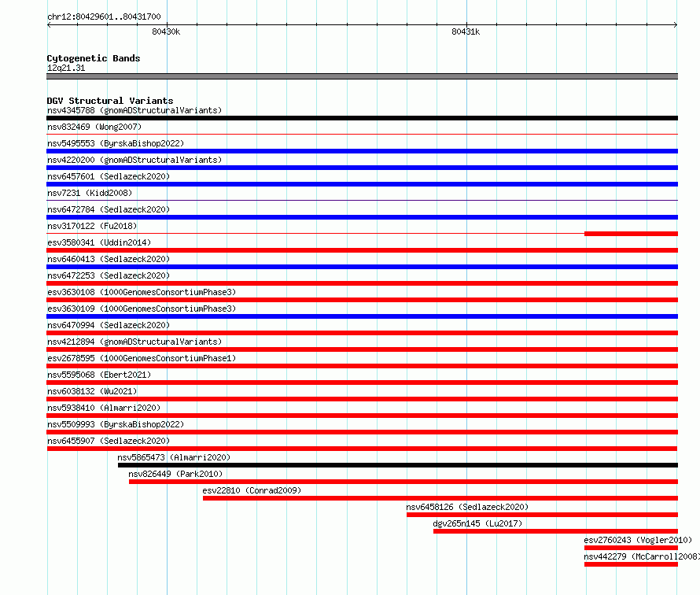Open esv3630108 1000GenomesConsortiumPhase3 label
Viewport: 700px width, 595px height.
click(142, 292)
